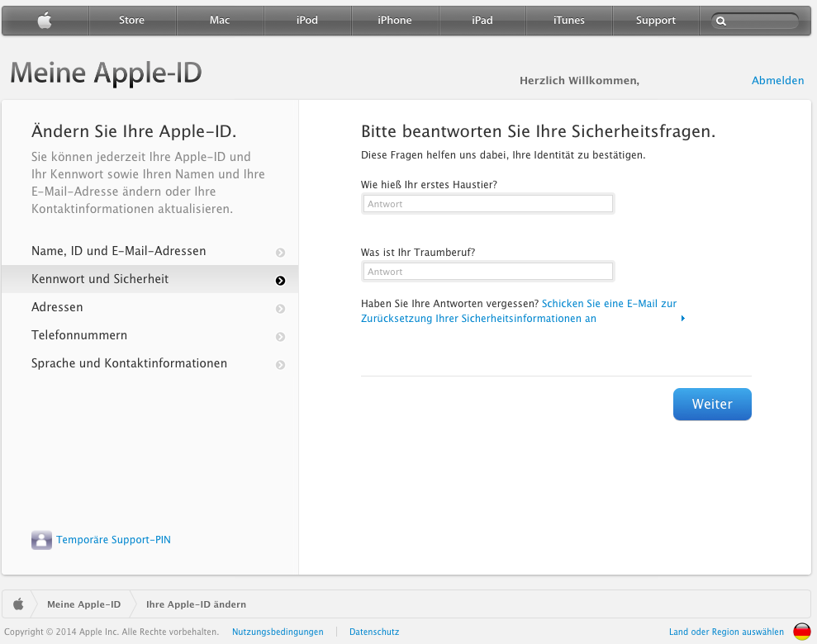Click the Weiter button

tap(712, 404)
